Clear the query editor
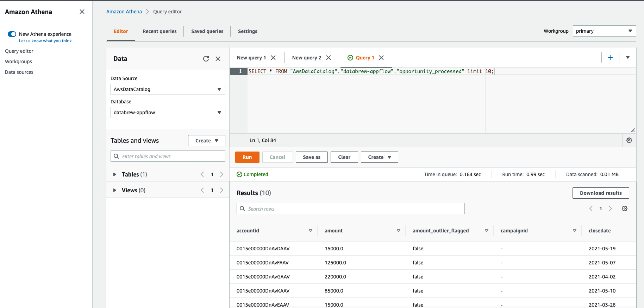This screenshot has width=644, height=308. click(344, 157)
